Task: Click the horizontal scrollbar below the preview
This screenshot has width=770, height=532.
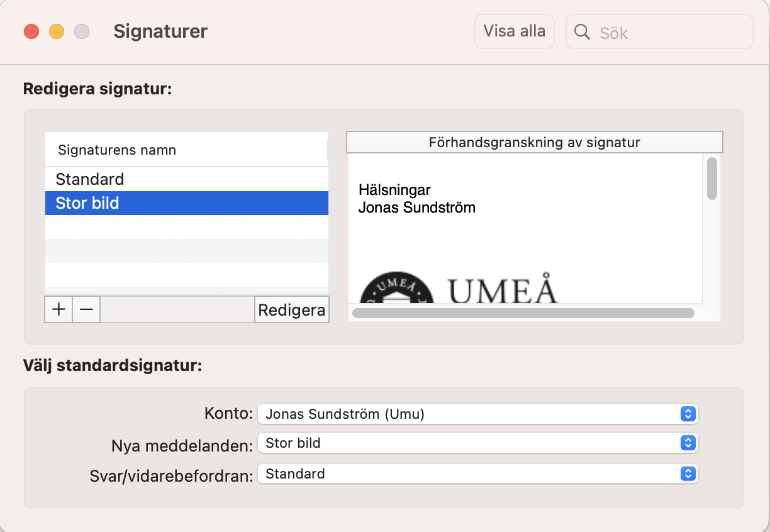Action: click(523, 313)
